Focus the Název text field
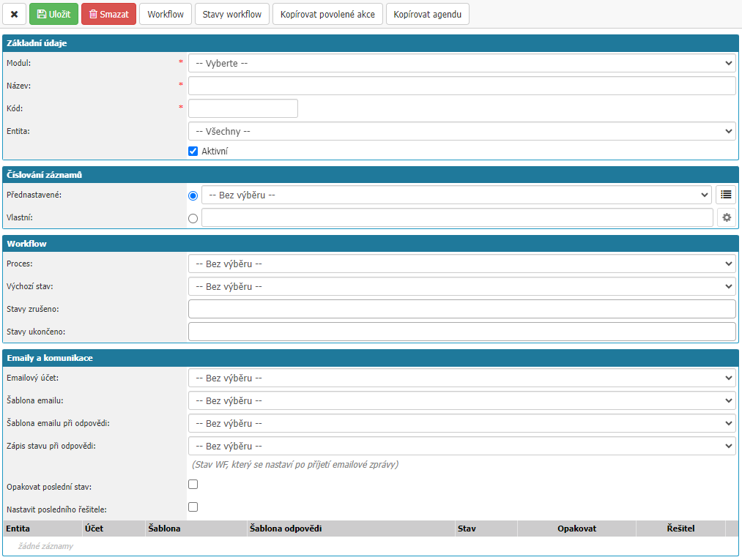 click(x=462, y=86)
